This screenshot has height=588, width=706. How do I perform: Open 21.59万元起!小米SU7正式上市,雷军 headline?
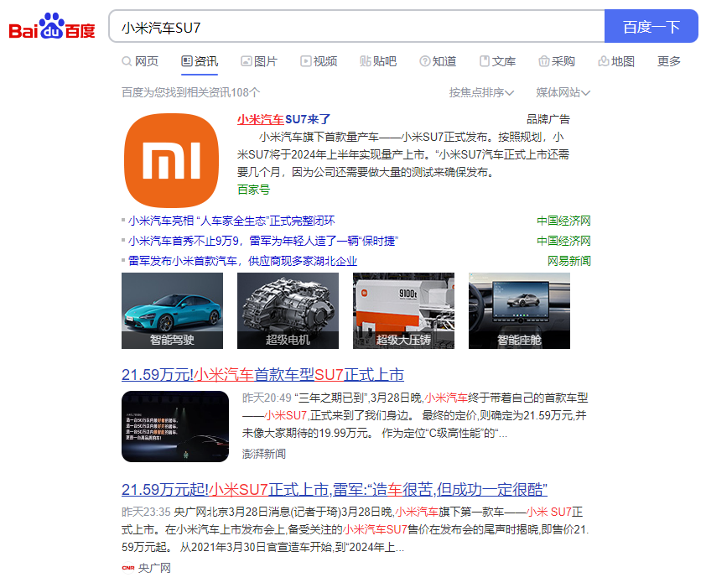point(335,490)
